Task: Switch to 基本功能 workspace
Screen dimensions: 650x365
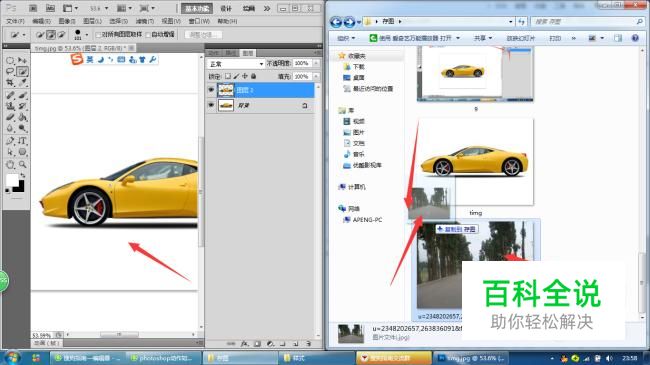Action: [197, 8]
